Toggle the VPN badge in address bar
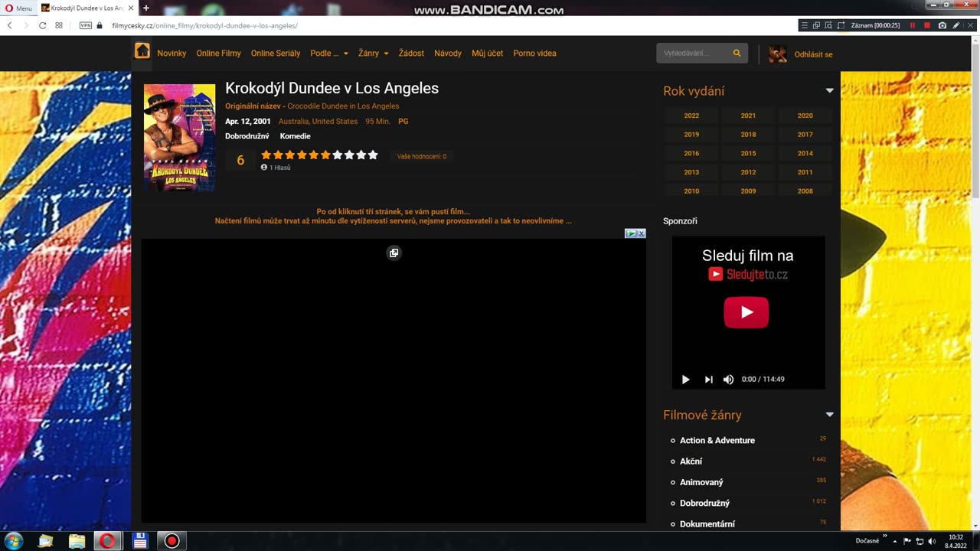 [x=86, y=25]
